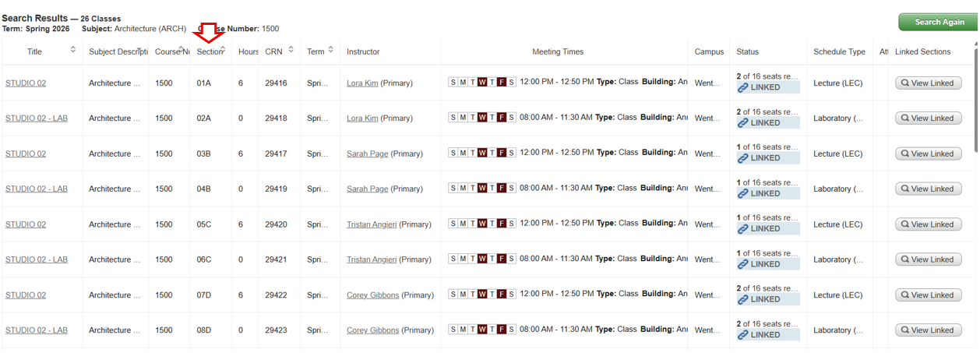
Task: View linked sections for CRN 29423
Action: 928,330
